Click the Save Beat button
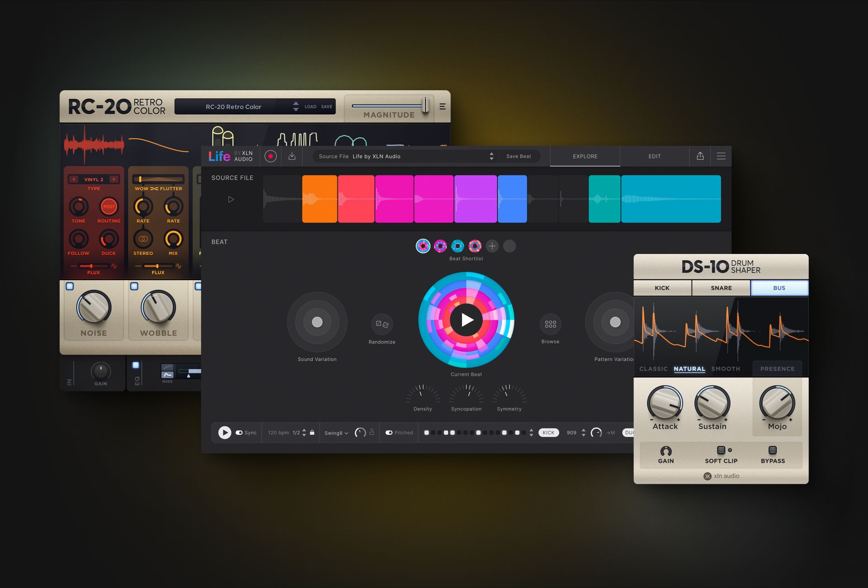The image size is (868, 588). tap(519, 156)
